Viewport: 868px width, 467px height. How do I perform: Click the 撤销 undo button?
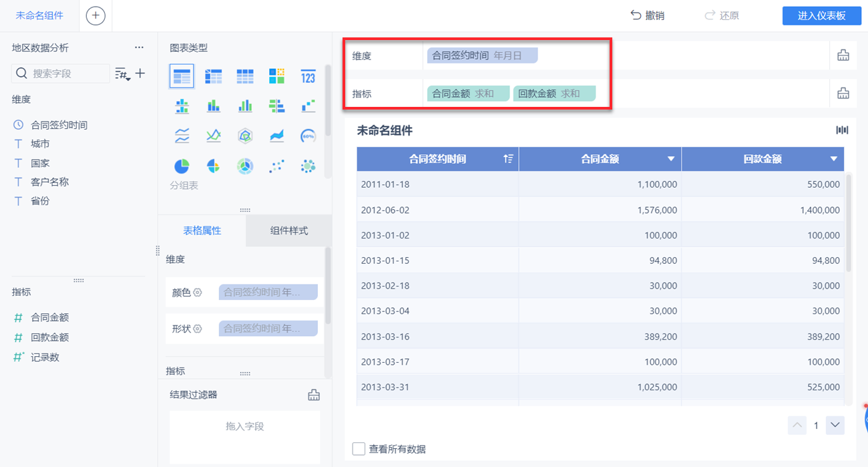coord(647,15)
